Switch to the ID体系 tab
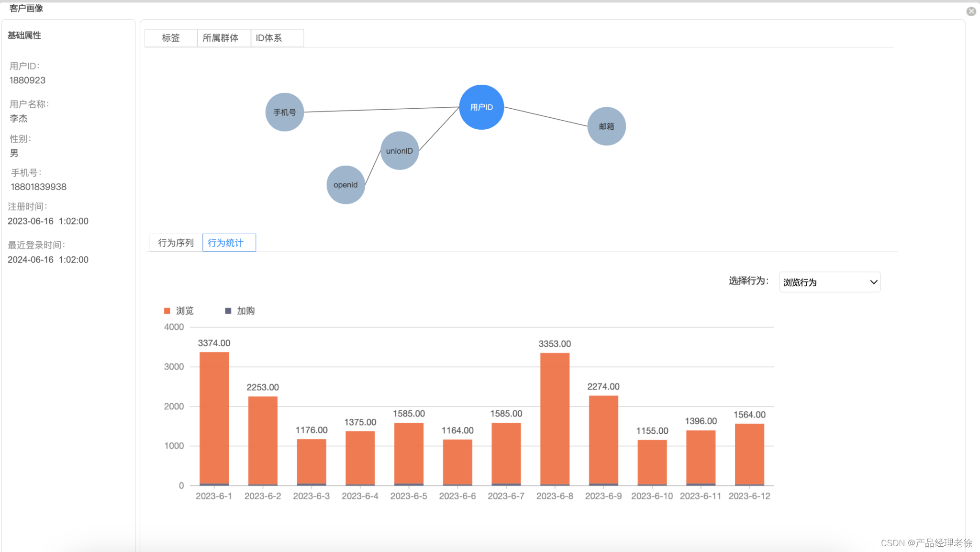This screenshot has height=552, width=980. (x=269, y=38)
